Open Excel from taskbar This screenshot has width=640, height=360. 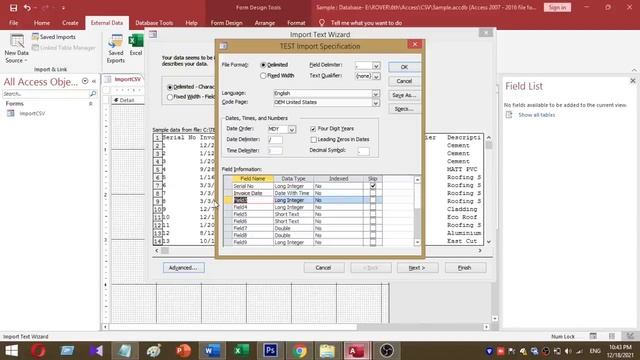point(241,351)
